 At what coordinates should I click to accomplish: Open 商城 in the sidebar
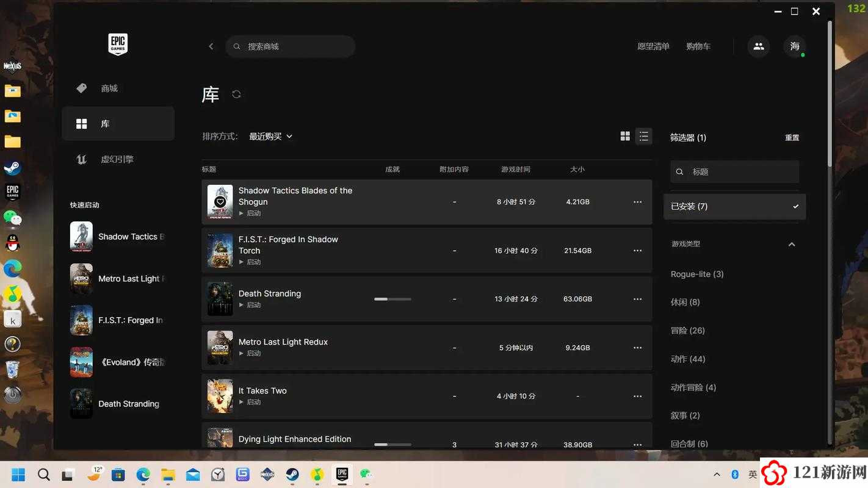coord(118,88)
